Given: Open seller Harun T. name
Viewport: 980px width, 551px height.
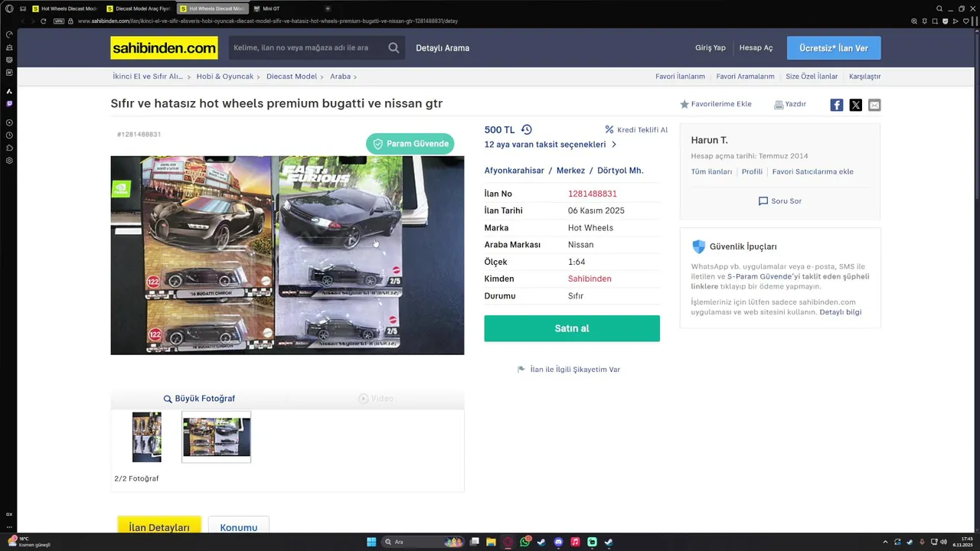Looking at the screenshot, I should tap(710, 140).
